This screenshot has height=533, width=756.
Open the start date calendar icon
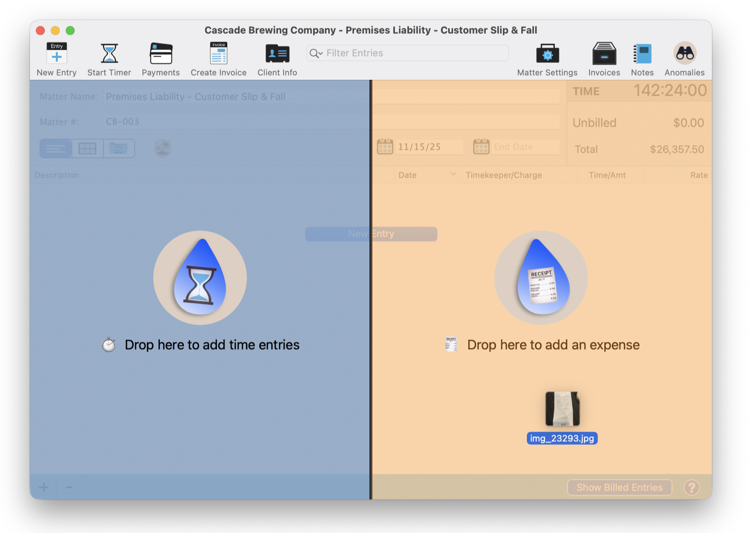point(385,147)
